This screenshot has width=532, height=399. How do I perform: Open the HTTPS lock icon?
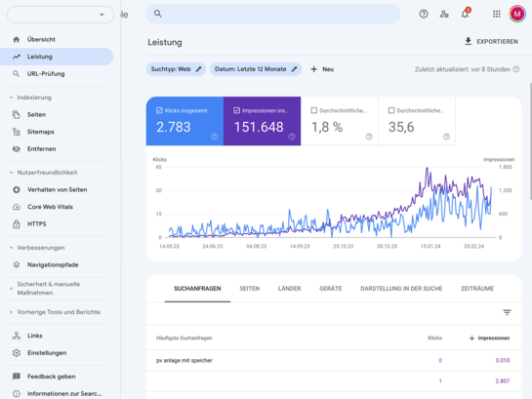point(17,223)
